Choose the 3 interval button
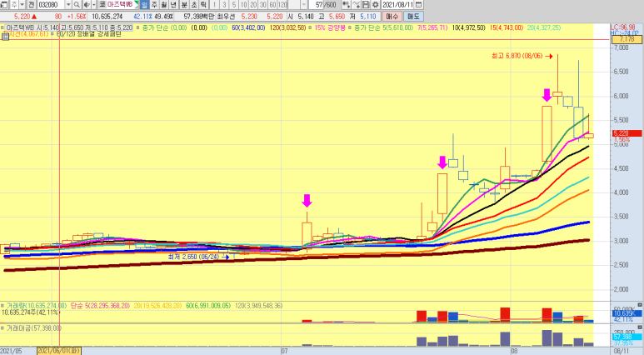This screenshot has width=644, height=355. click(x=224, y=5)
